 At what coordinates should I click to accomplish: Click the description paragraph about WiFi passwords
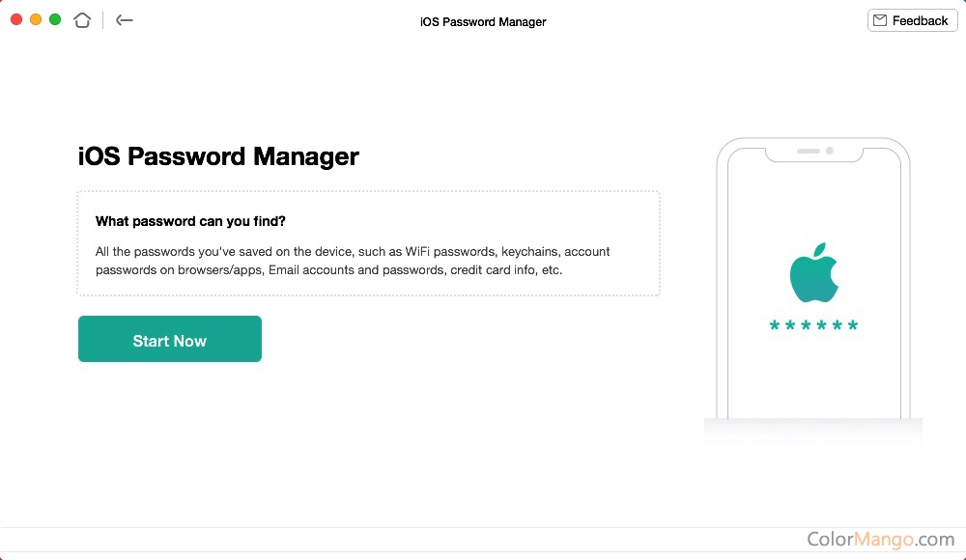click(x=353, y=261)
